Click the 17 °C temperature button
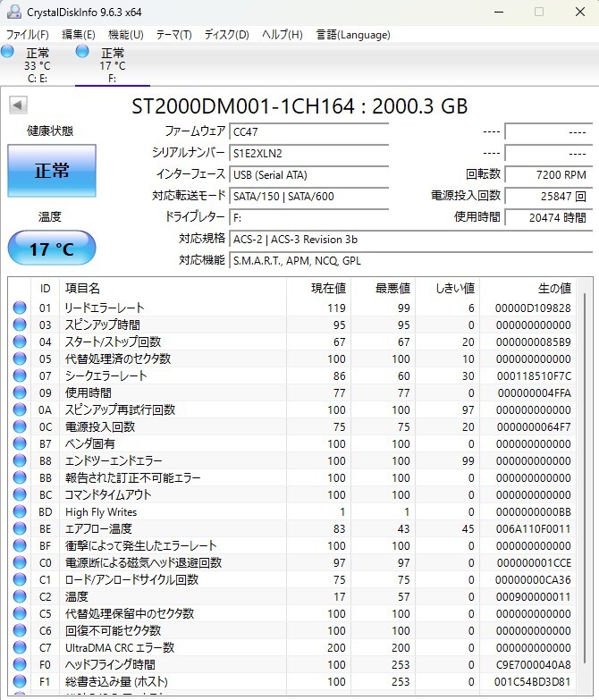 pyautogui.click(x=52, y=249)
